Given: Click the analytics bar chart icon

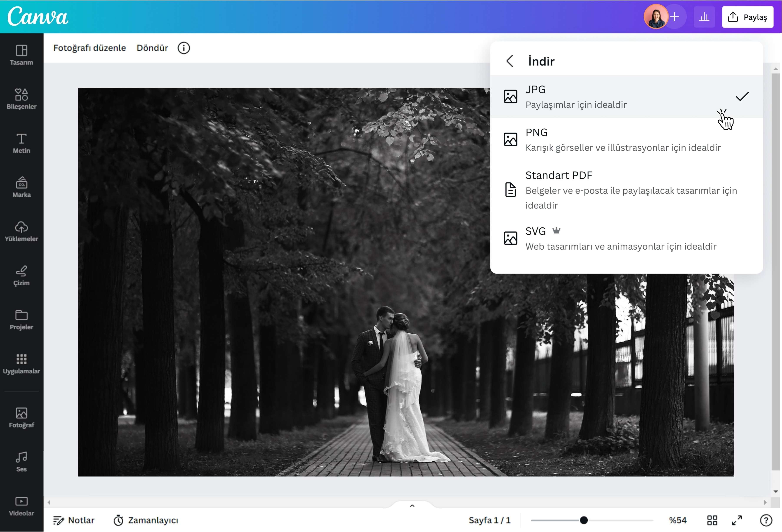Looking at the screenshot, I should coord(704,17).
